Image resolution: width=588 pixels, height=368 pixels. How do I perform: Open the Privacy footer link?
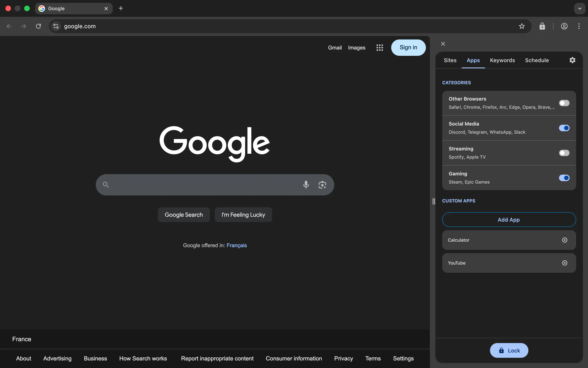pyautogui.click(x=344, y=359)
